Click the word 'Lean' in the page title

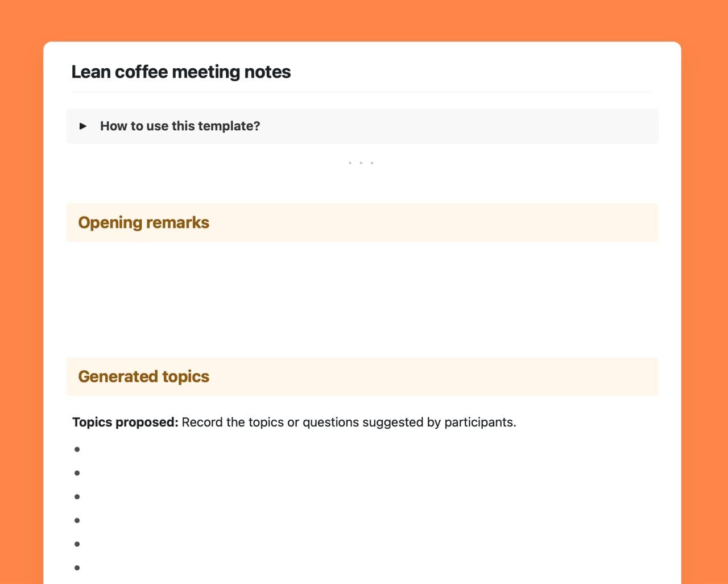(x=90, y=72)
